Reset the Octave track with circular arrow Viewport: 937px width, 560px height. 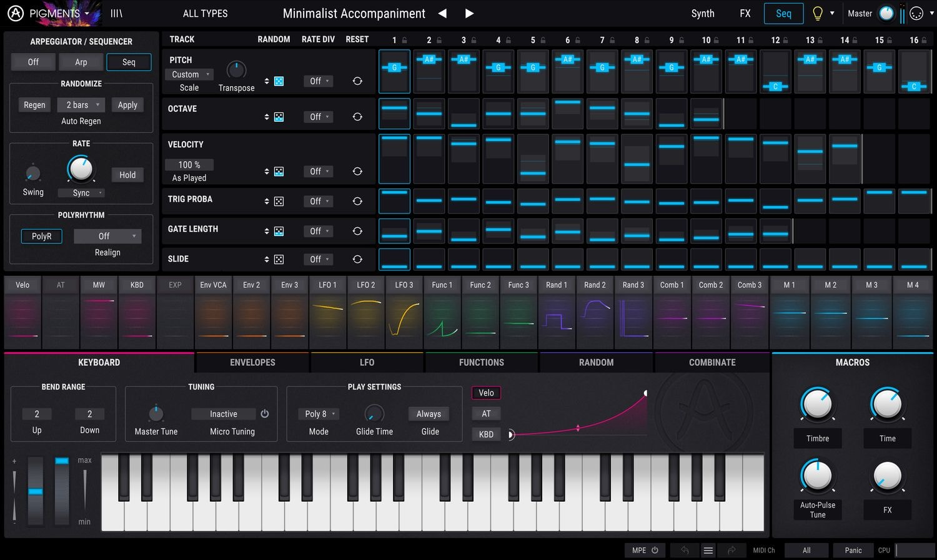(x=357, y=117)
